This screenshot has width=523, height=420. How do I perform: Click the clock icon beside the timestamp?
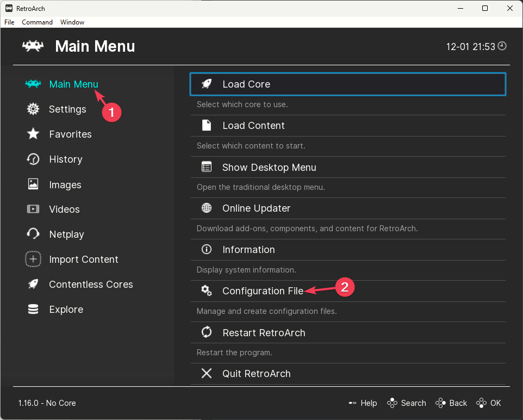click(502, 47)
